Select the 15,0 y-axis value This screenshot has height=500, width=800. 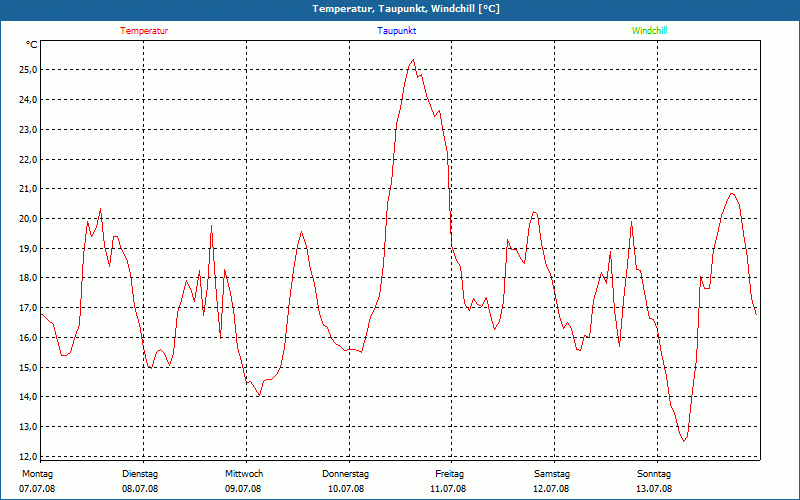(x=29, y=367)
